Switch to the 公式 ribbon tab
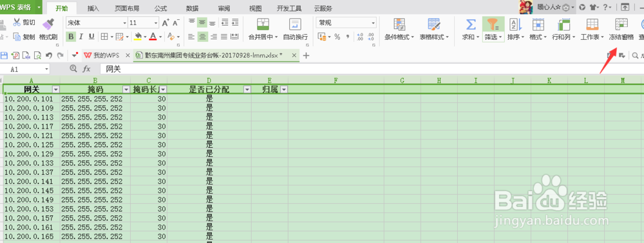 pyautogui.click(x=160, y=8)
